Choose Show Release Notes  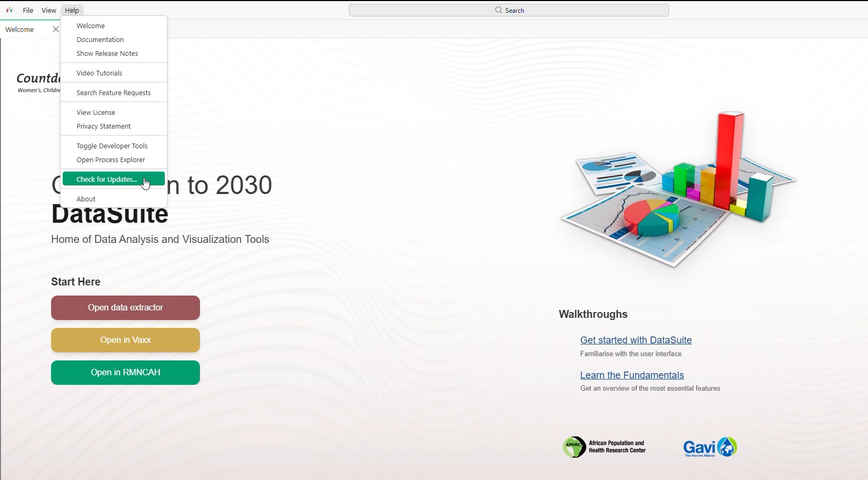point(114,53)
